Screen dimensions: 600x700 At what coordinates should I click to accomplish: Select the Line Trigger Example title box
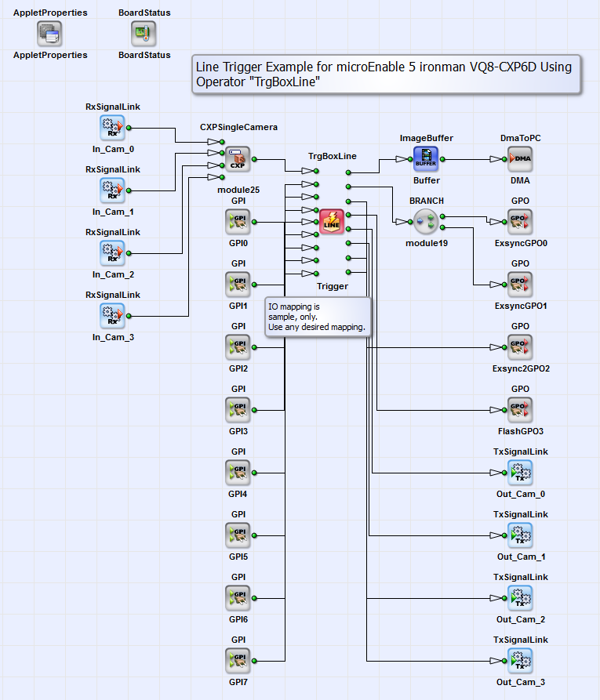tap(387, 75)
